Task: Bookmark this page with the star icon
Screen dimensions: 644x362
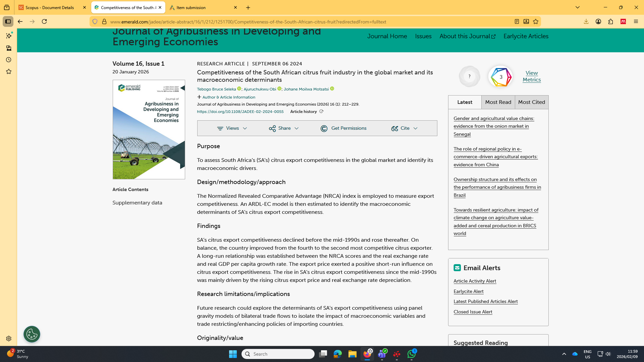Action: 536,21
